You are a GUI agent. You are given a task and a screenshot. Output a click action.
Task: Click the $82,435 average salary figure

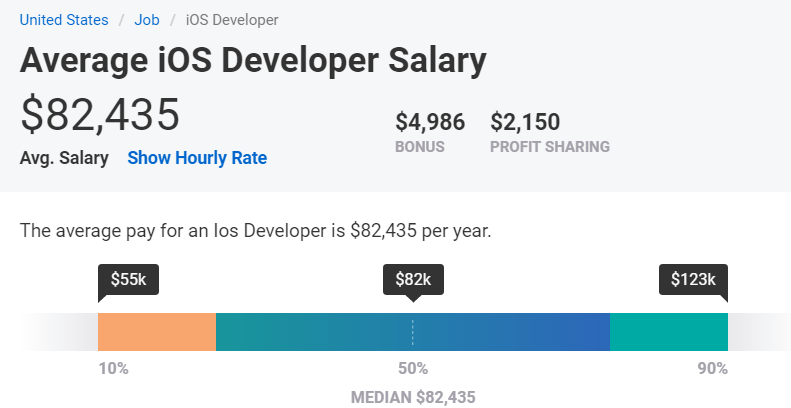coord(100,114)
